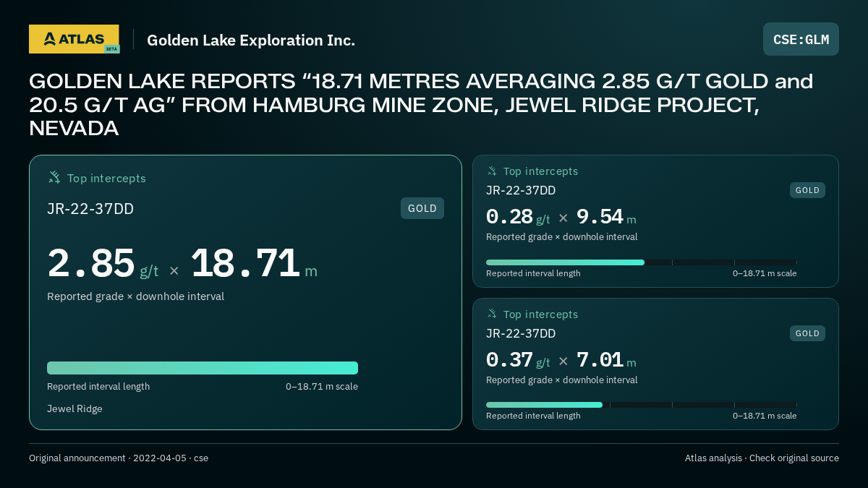
Task: Click the Original announcement 2022-04-05 footer text
Action: click(x=119, y=458)
